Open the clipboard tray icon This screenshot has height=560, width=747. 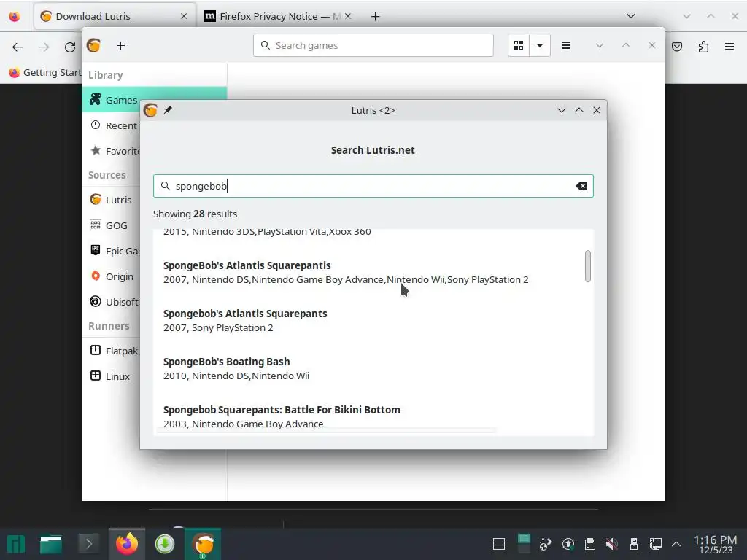589,544
